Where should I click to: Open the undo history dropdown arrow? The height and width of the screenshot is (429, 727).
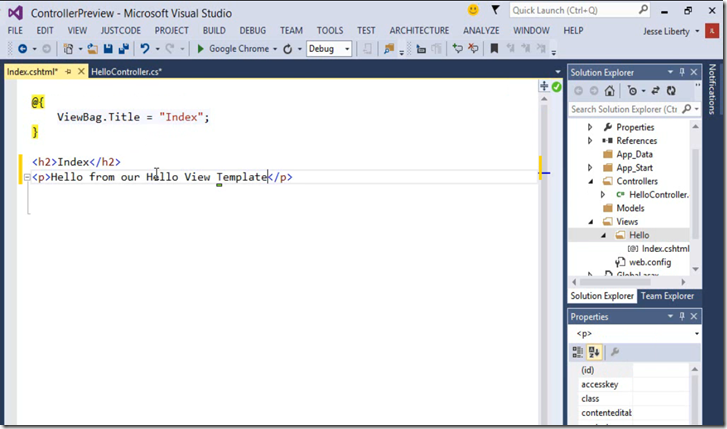pyautogui.click(x=157, y=49)
